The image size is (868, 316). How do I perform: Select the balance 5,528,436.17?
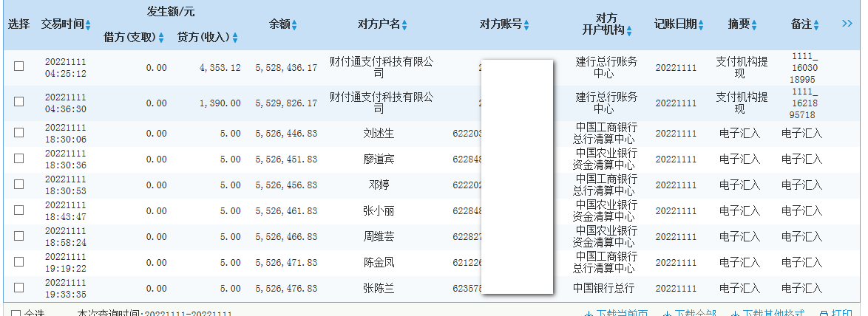tap(286, 68)
